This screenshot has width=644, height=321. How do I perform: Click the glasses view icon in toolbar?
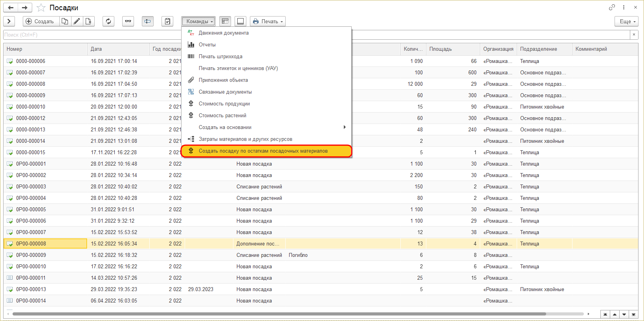pyautogui.click(x=128, y=21)
